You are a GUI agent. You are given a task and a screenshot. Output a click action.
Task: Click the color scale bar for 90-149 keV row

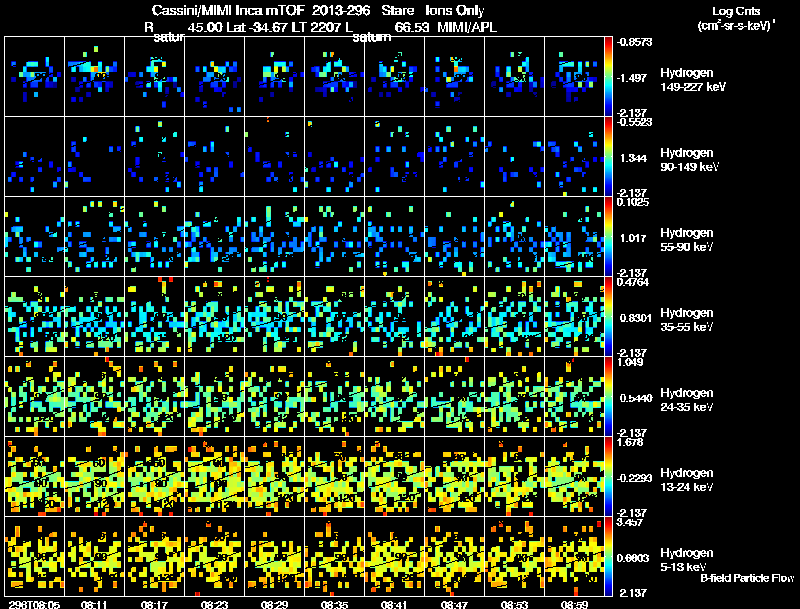tap(608, 157)
